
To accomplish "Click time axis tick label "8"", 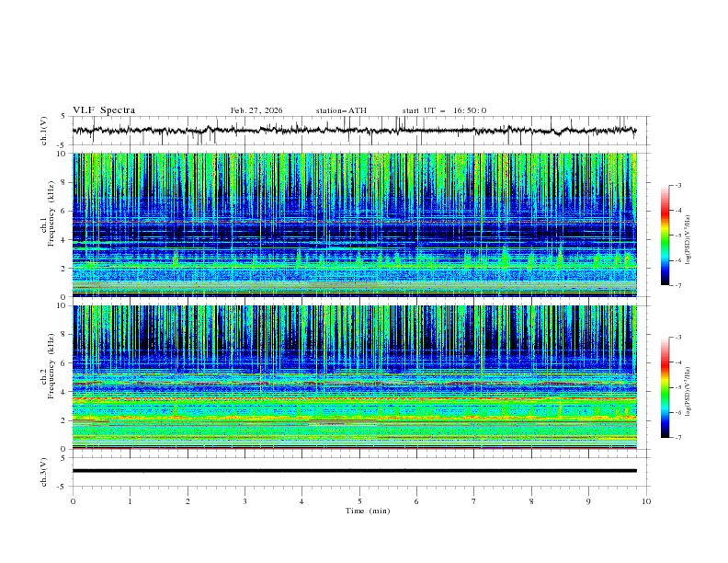I will pyautogui.click(x=531, y=501).
